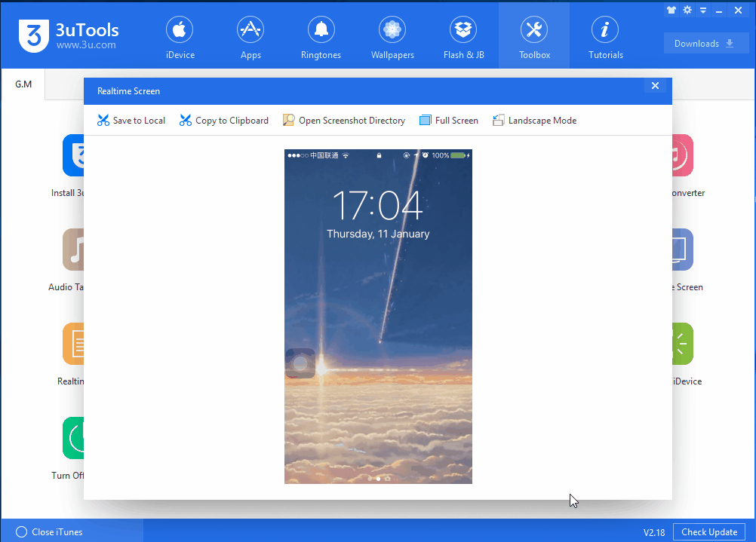Go to the Apps section

coord(250,38)
